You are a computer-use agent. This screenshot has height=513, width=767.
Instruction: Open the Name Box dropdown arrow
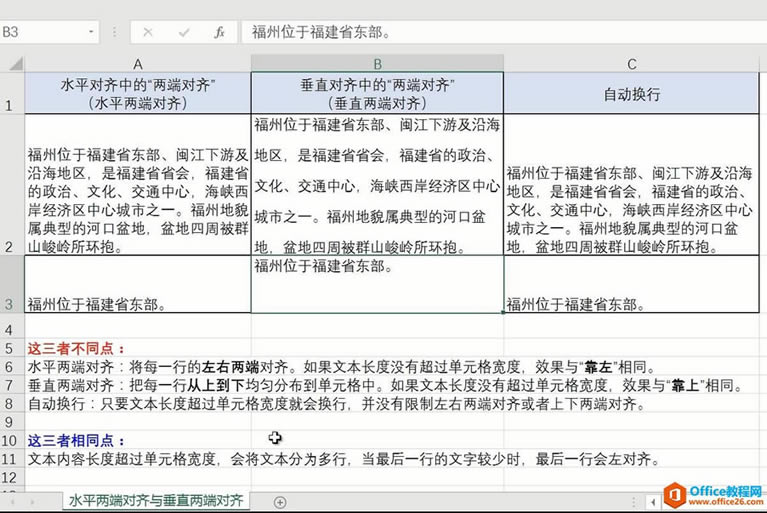91,32
